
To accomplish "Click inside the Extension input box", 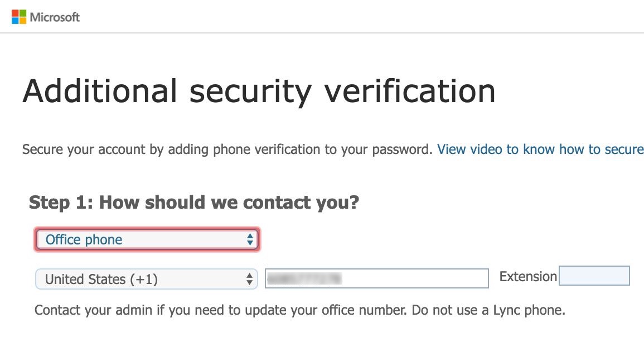I will point(594,276).
